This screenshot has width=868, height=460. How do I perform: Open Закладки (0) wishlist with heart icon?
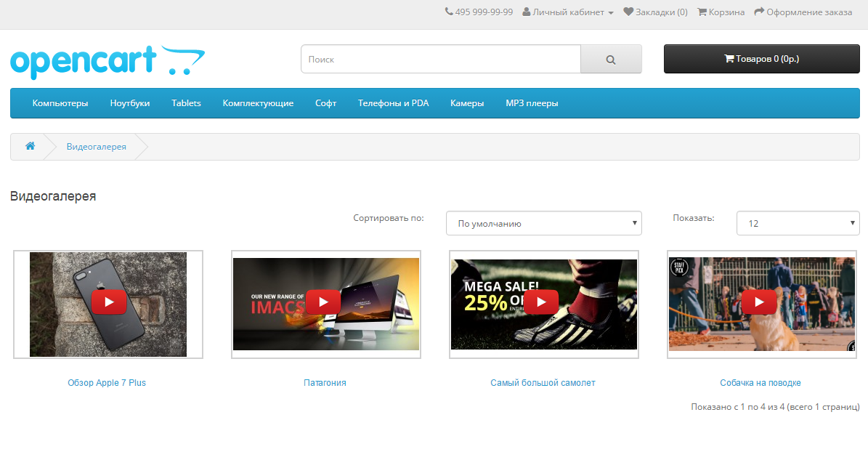[655, 12]
